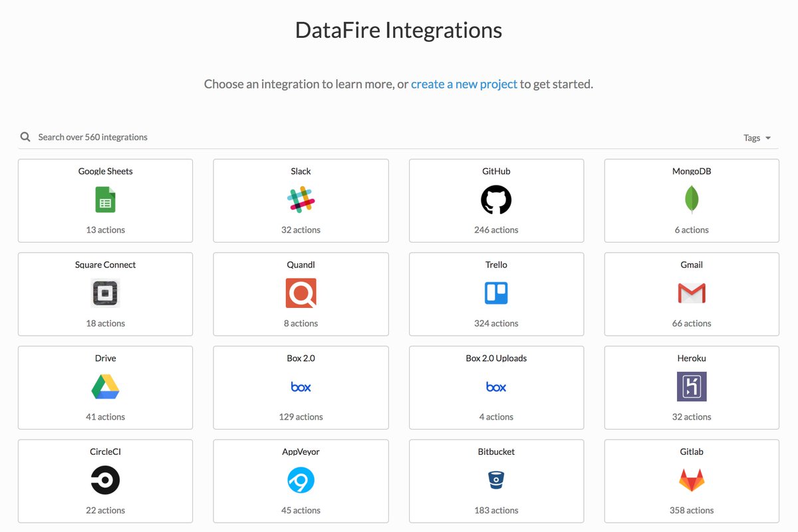This screenshot has height=532, width=798.
Task: Click '18 actions' under Square Connect
Action: tap(105, 324)
